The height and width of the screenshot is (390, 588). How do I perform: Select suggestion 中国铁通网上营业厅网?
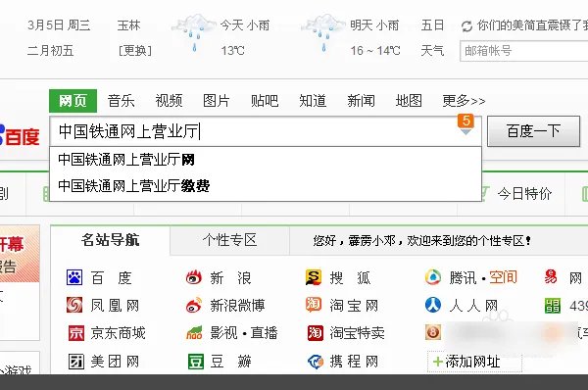pos(266,160)
